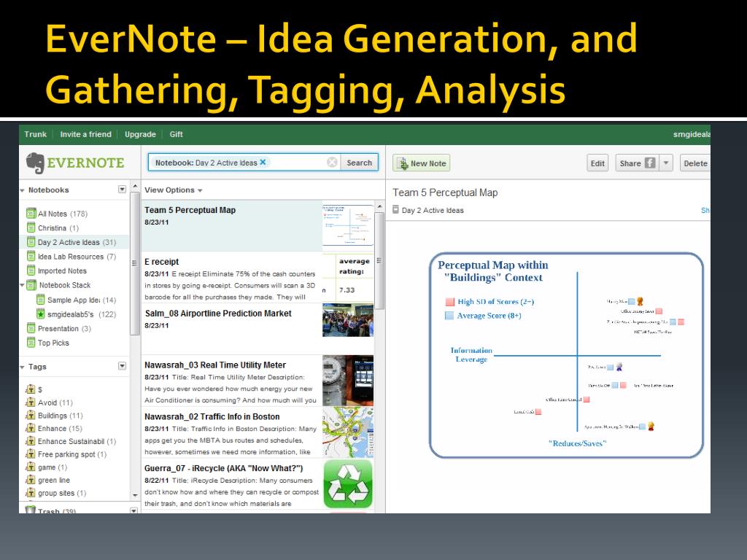The height and width of the screenshot is (560, 747).
Task: Click the Search button
Action: pyautogui.click(x=359, y=163)
